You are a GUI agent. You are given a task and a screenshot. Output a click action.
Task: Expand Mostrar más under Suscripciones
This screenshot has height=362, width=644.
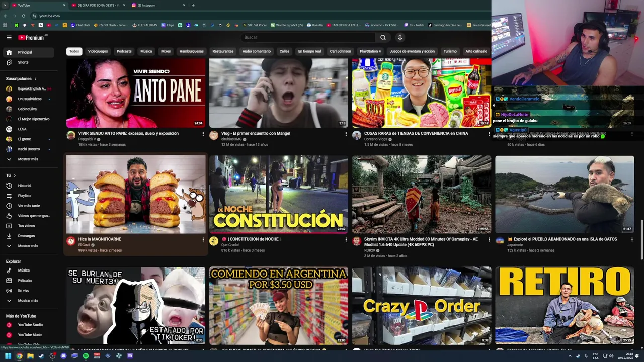(x=29, y=159)
